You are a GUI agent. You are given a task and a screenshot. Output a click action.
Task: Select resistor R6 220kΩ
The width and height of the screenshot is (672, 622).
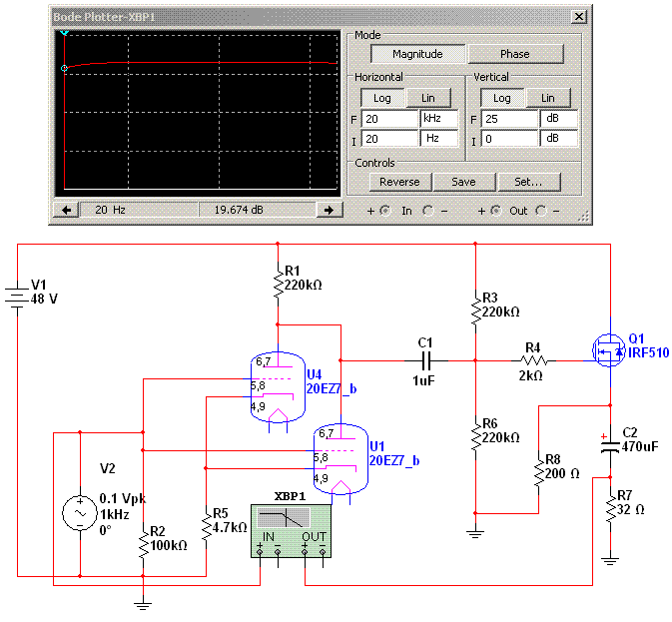(x=475, y=436)
